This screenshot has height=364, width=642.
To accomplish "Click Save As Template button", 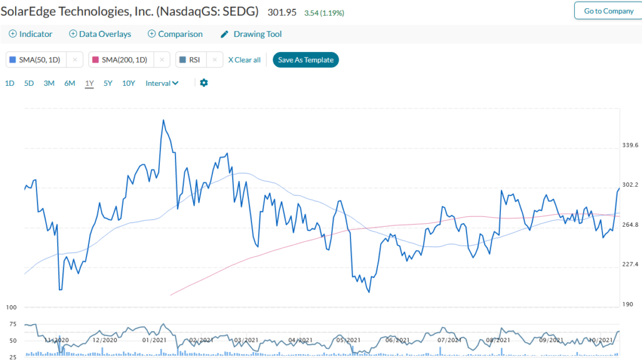I will 306,60.
